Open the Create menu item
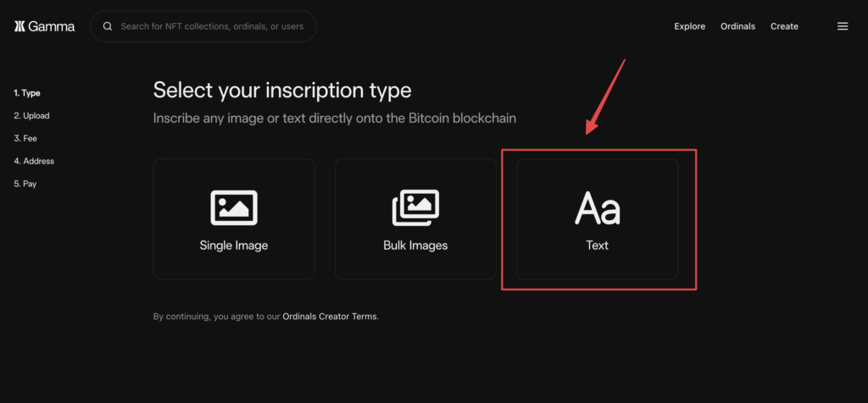 [784, 26]
